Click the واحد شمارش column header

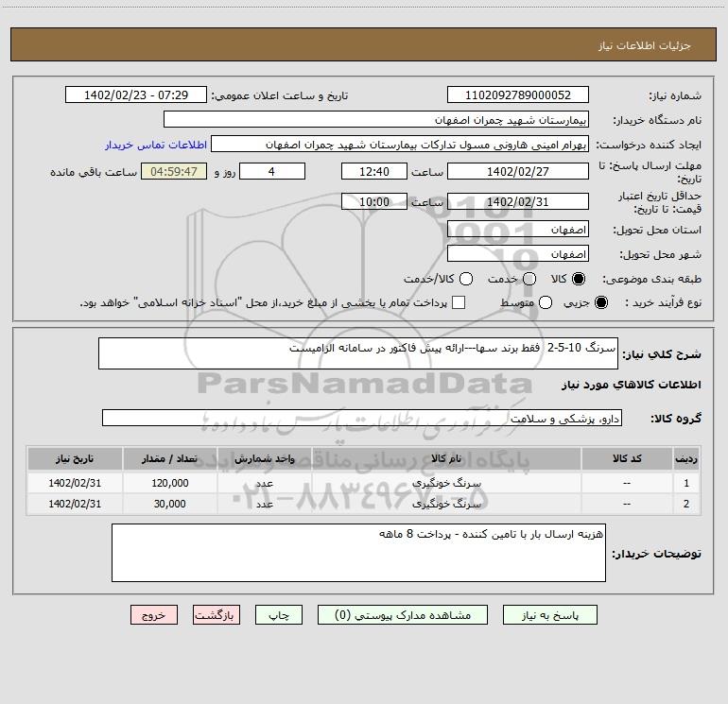(264, 459)
